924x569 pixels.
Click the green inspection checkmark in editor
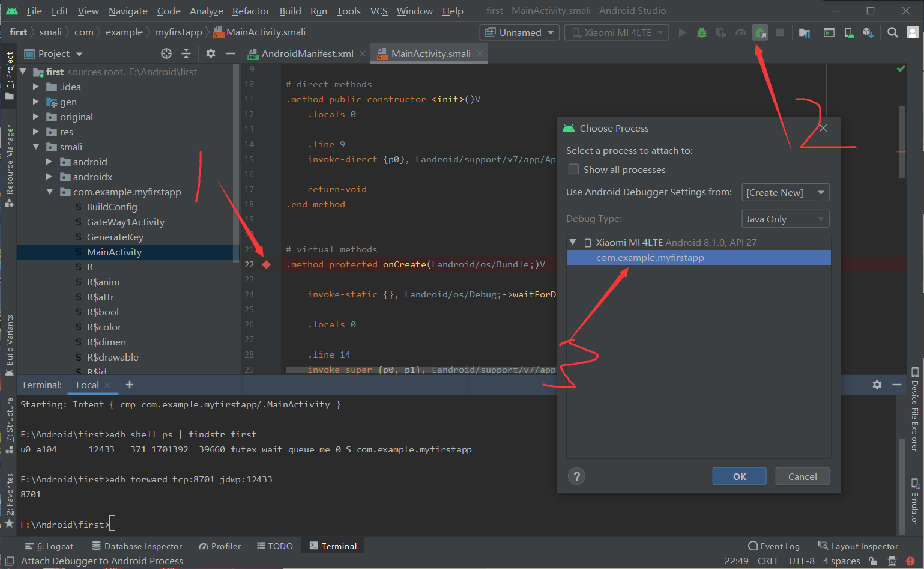(901, 69)
